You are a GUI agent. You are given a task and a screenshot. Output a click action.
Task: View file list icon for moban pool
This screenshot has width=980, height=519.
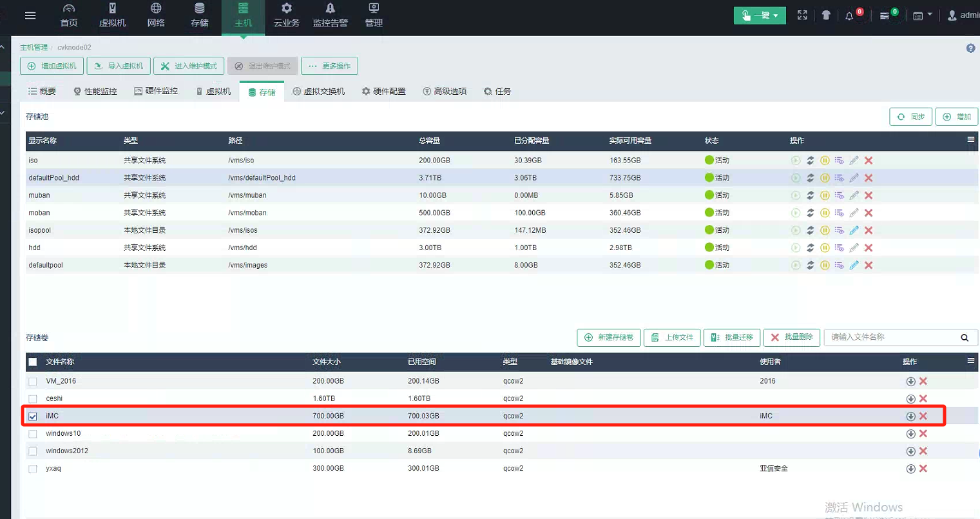tap(839, 213)
